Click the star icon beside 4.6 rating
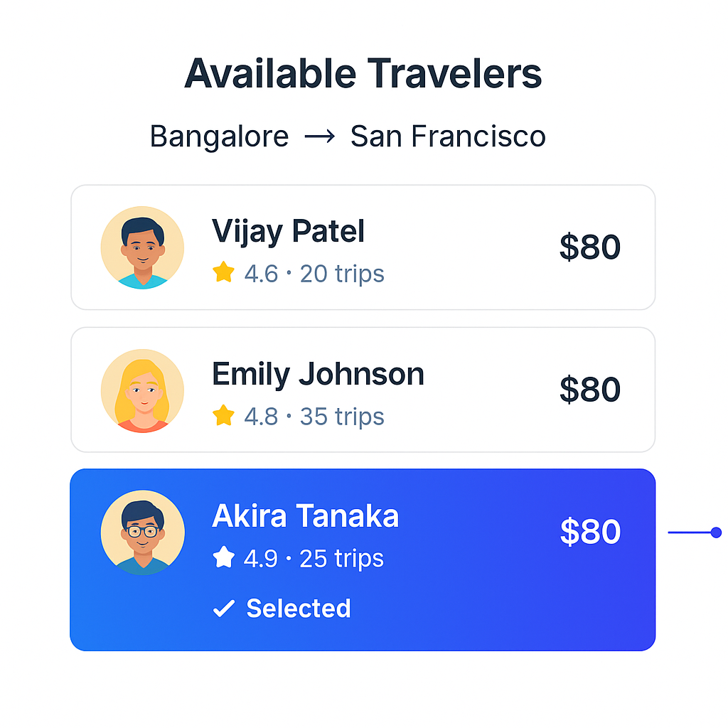Image resolution: width=728 pixels, height=728 pixels. point(223,272)
